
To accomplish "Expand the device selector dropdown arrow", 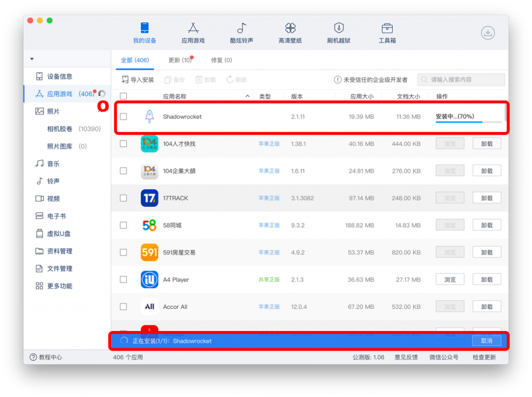I will 32,59.
